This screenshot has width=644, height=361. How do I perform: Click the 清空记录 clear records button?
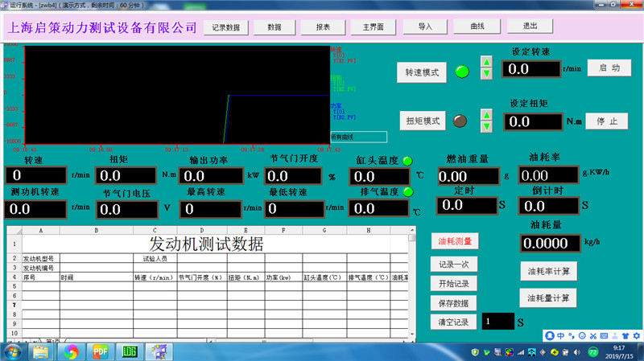coord(453,322)
